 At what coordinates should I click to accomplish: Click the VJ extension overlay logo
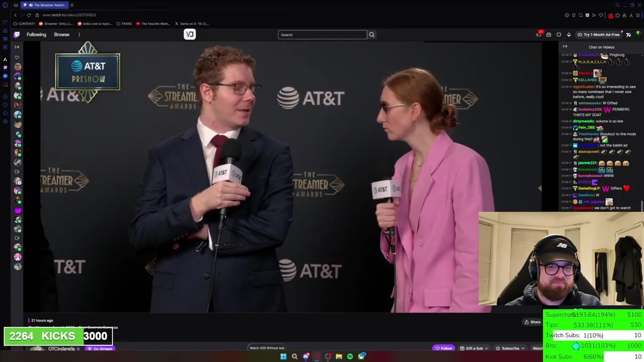click(x=190, y=34)
